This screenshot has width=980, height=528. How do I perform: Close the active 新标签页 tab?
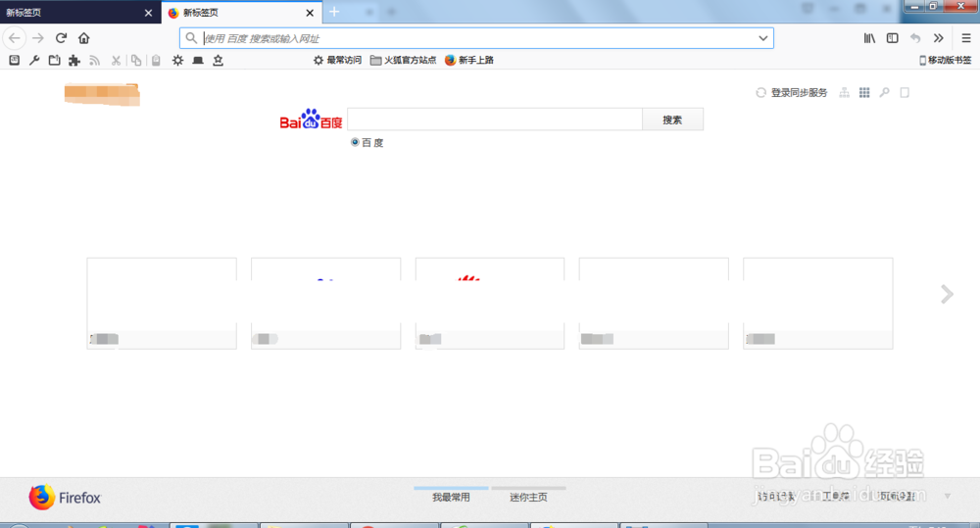[310, 13]
